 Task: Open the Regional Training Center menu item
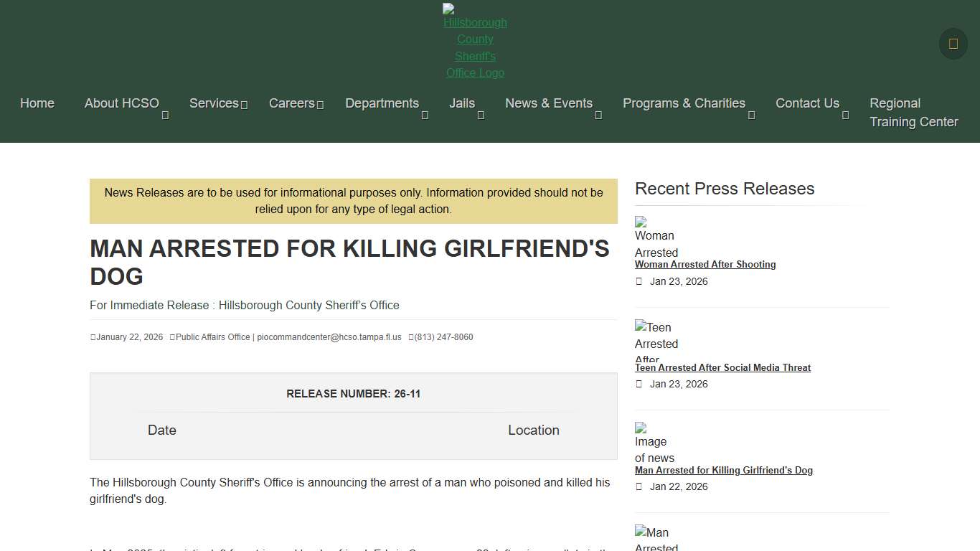tap(913, 113)
